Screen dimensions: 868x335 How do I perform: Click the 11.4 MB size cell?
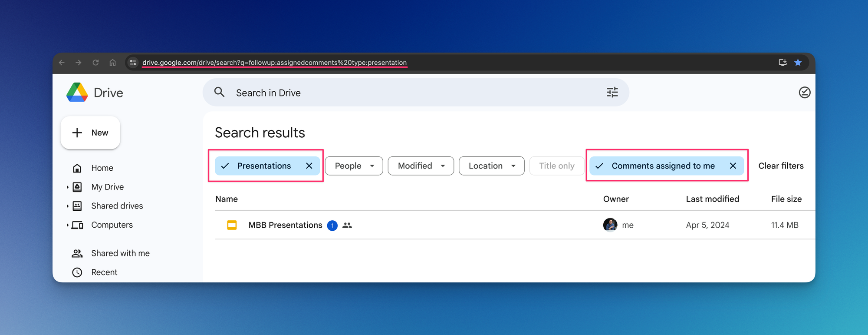785,225
